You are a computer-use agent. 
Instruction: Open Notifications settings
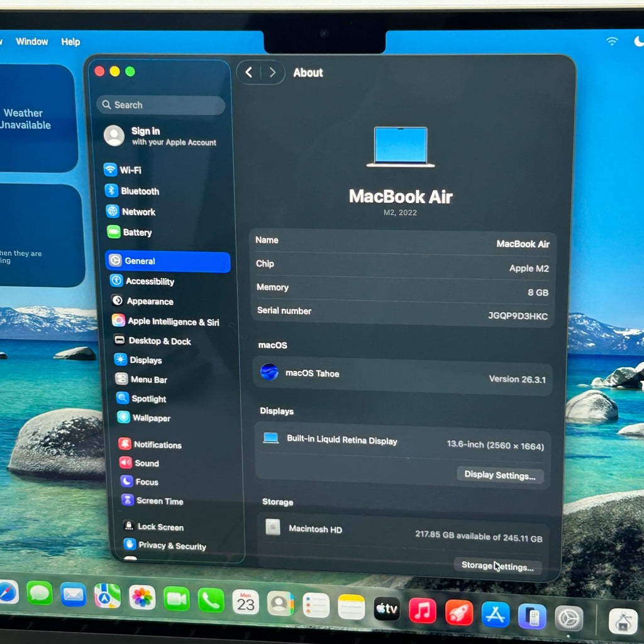pos(150,445)
